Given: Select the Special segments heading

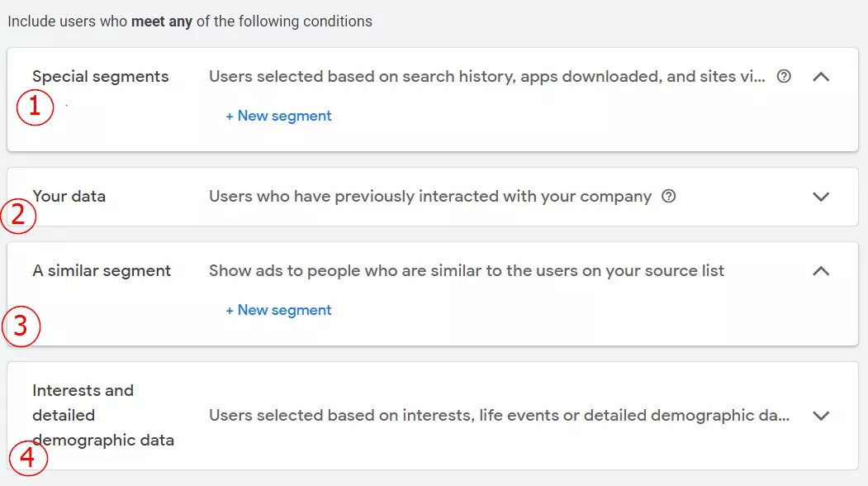Looking at the screenshot, I should [100, 77].
